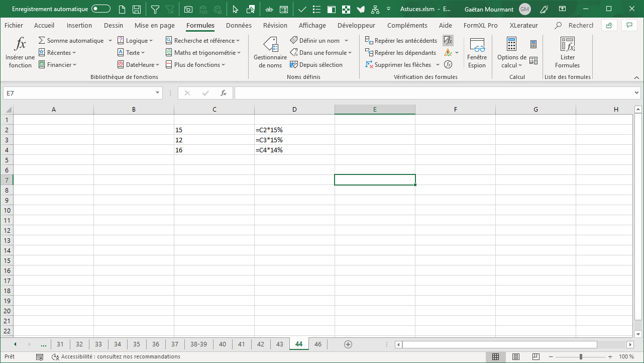Toggle Enregistrement automatique switch
This screenshot has height=363, width=644.
(101, 9)
